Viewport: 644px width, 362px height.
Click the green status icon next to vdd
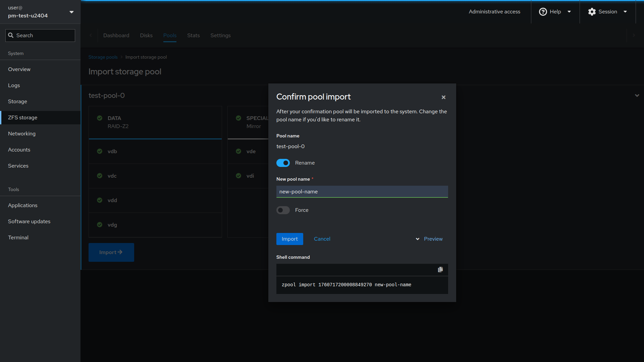[x=100, y=200]
